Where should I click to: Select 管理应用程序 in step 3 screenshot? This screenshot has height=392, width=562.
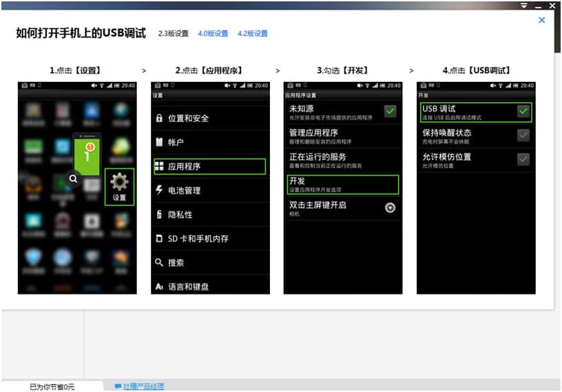click(x=343, y=136)
